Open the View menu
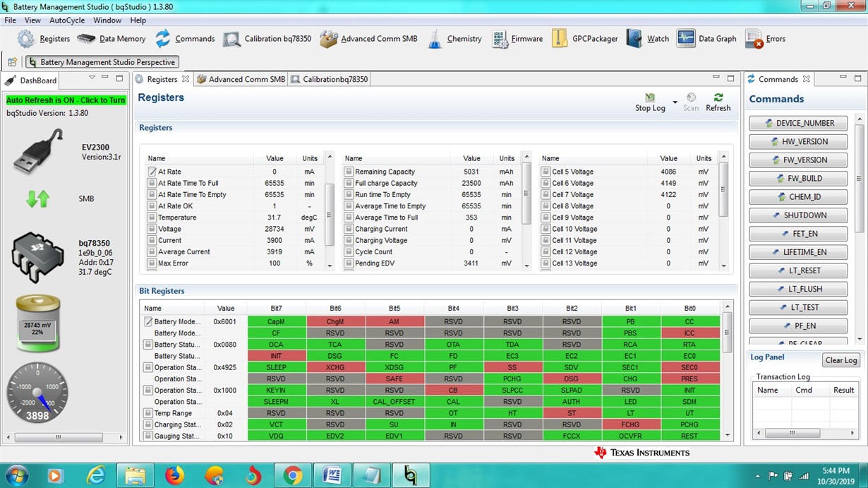 pyautogui.click(x=32, y=20)
